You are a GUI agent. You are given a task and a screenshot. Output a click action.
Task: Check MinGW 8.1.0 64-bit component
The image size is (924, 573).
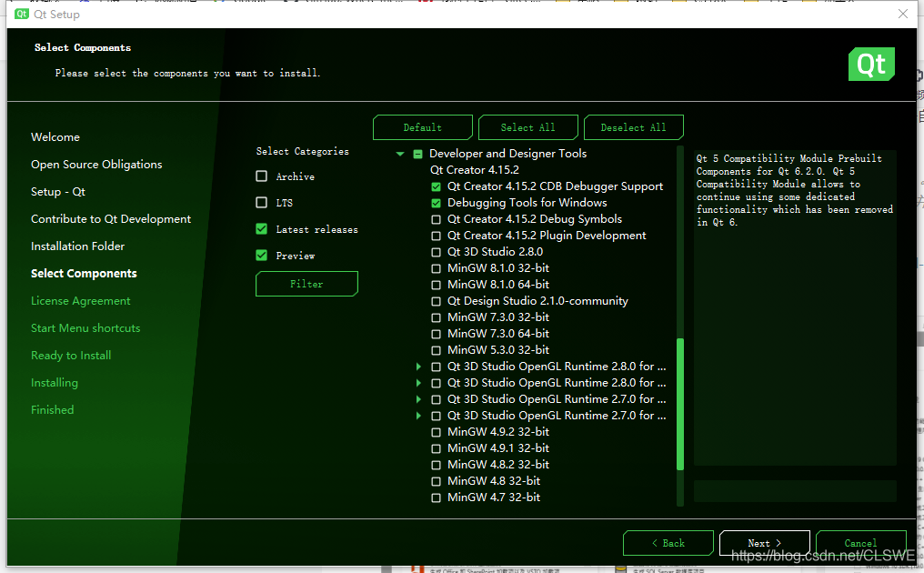436,285
